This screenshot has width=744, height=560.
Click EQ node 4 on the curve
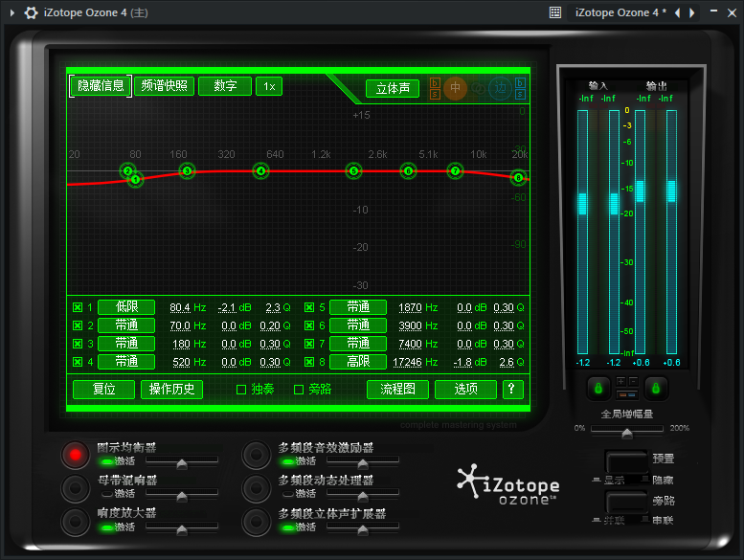pos(261,170)
